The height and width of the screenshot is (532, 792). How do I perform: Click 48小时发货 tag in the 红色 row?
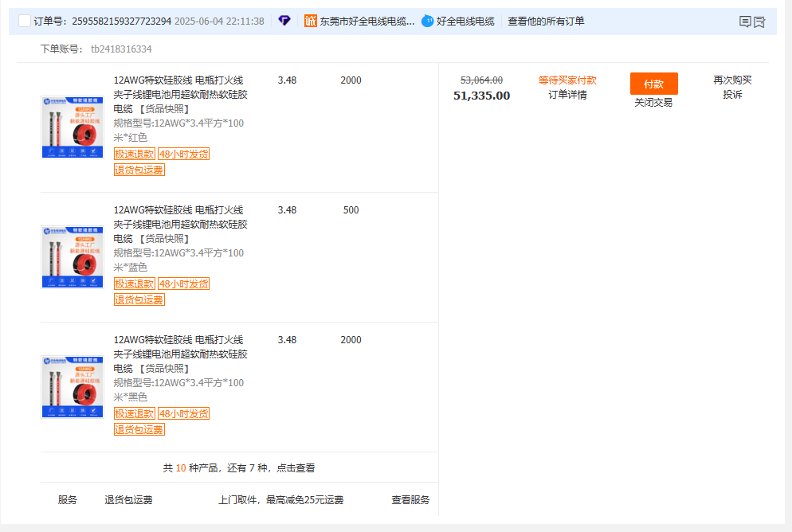point(184,154)
